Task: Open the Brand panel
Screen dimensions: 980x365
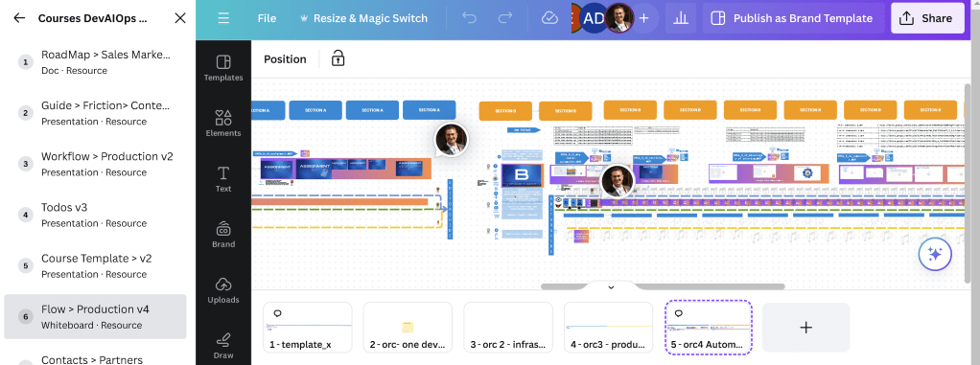Action: click(223, 235)
